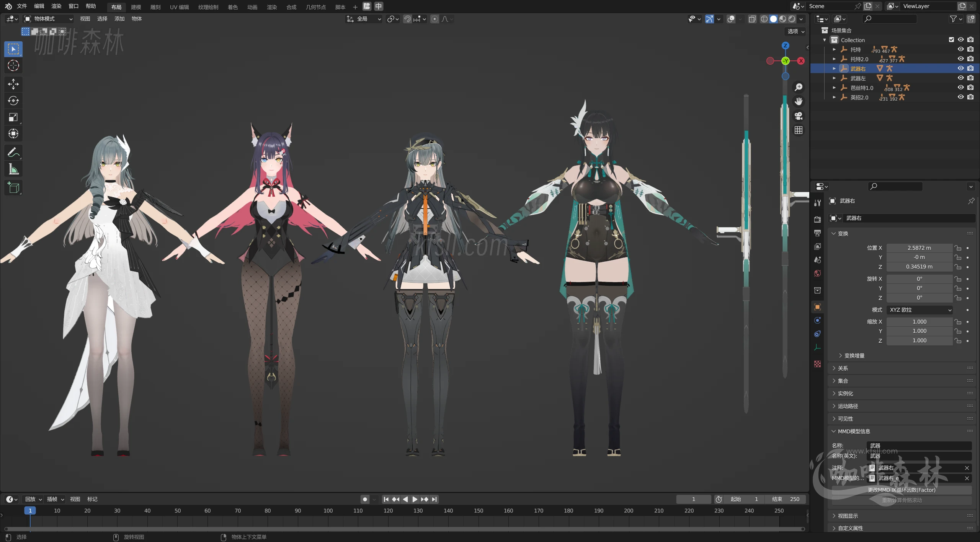The image size is (980, 542).
Task: Open the Physics properties tab
Action: click(817, 320)
